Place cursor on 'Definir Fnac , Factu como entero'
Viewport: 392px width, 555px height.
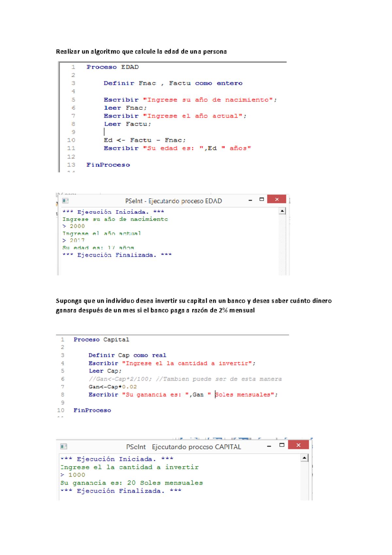click(x=173, y=83)
